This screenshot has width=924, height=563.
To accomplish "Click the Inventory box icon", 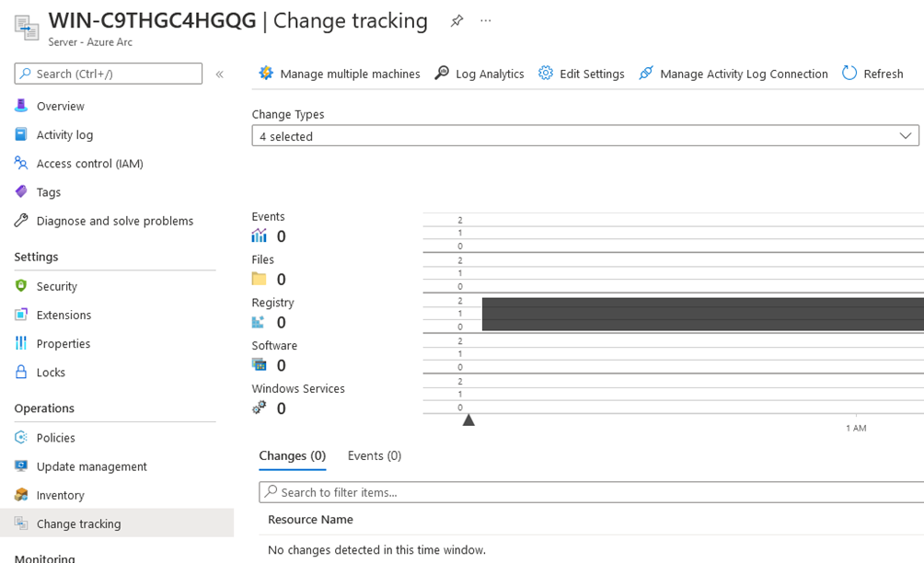I will pyautogui.click(x=21, y=495).
